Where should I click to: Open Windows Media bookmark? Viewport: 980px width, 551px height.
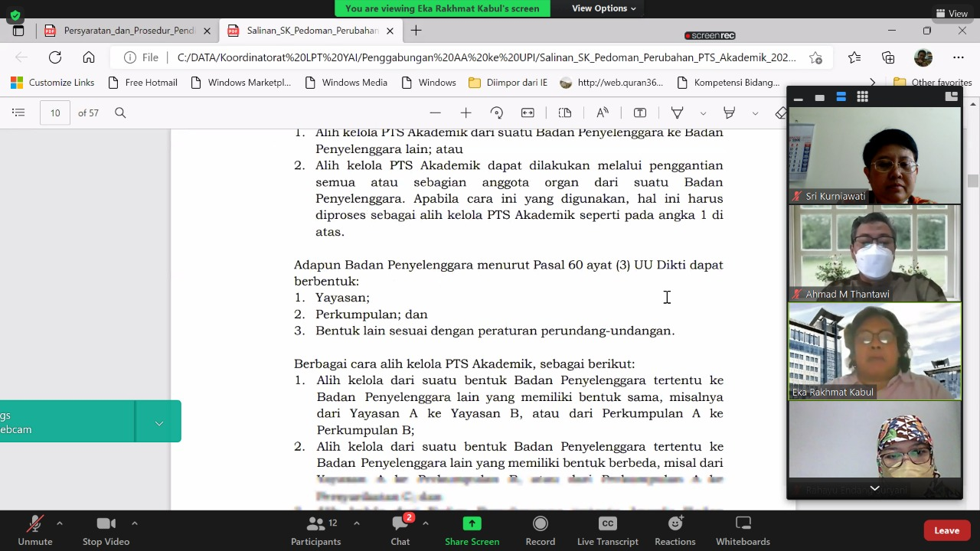tap(346, 83)
